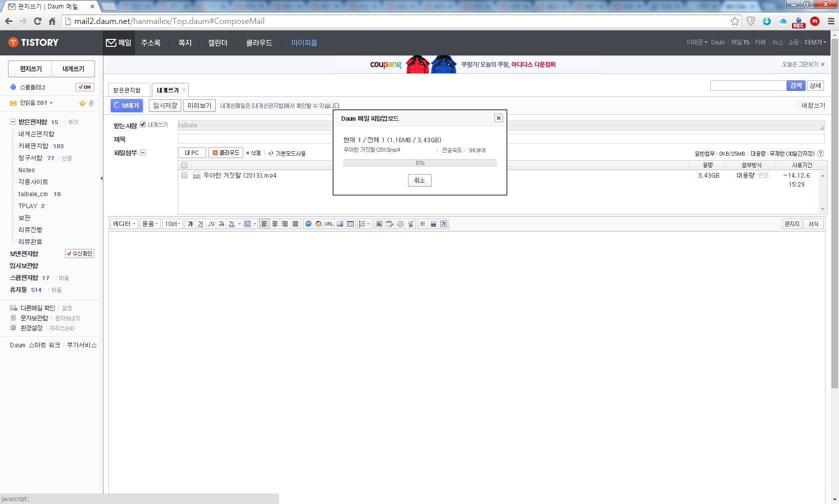Click the home icon in browser toolbar

click(52, 21)
